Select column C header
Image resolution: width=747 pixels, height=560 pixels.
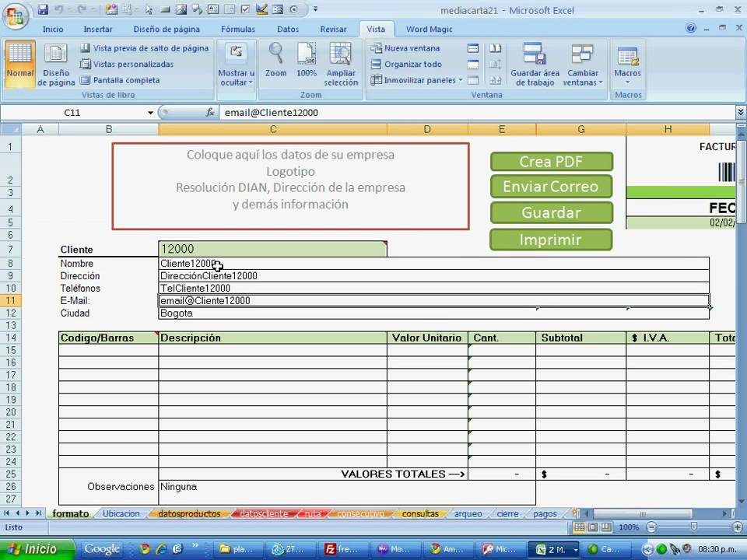[272, 129]
